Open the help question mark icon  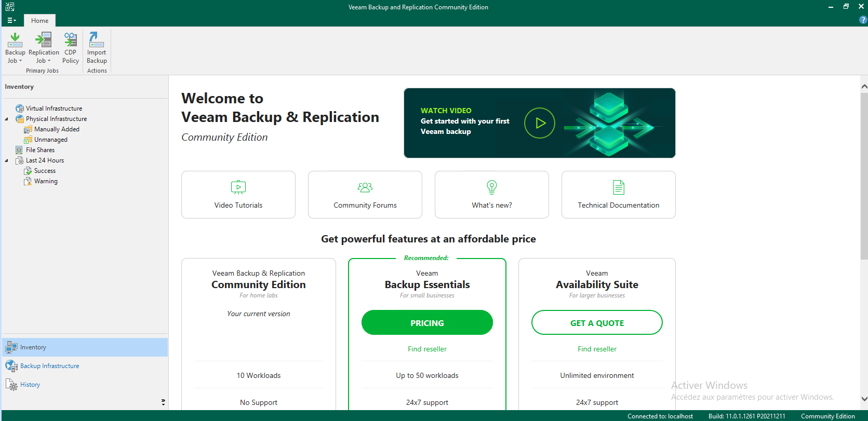(863, 20)
